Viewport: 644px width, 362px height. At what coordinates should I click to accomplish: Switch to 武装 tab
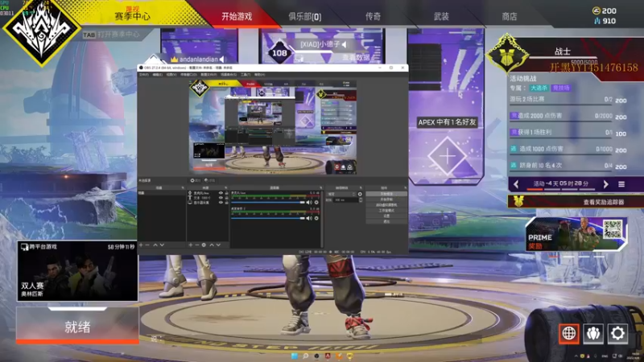(x=441, y=16)
